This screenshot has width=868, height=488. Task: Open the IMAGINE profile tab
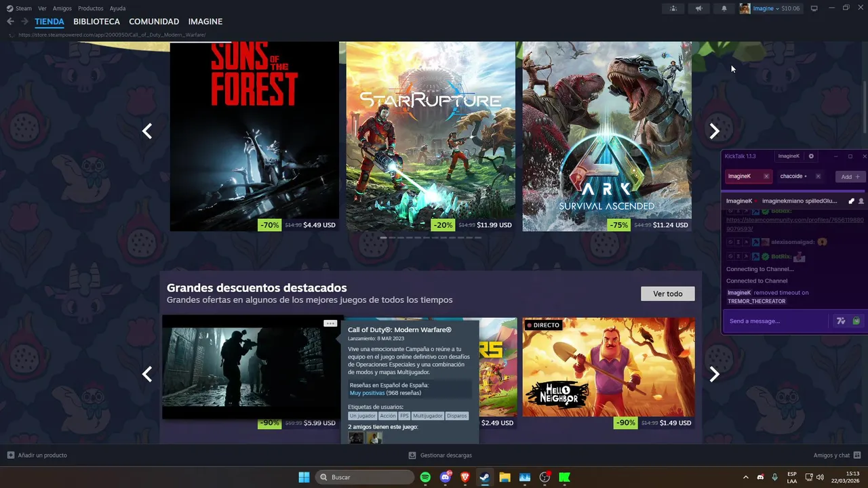(x=205, y=22)
